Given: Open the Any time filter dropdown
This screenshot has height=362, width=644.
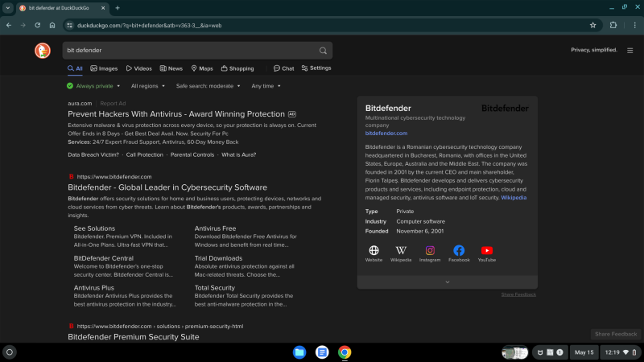Looking at the screenshot, I should pos(266,85).
